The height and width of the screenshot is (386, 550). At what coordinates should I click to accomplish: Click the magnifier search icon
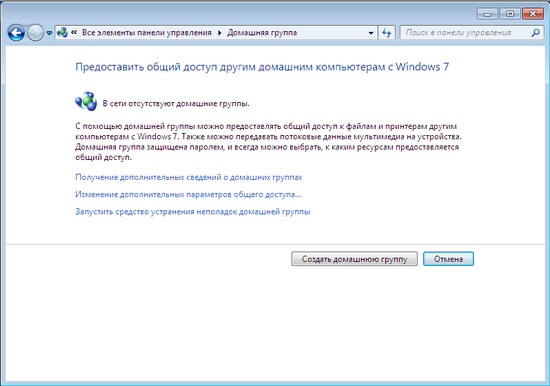[535, 33]
